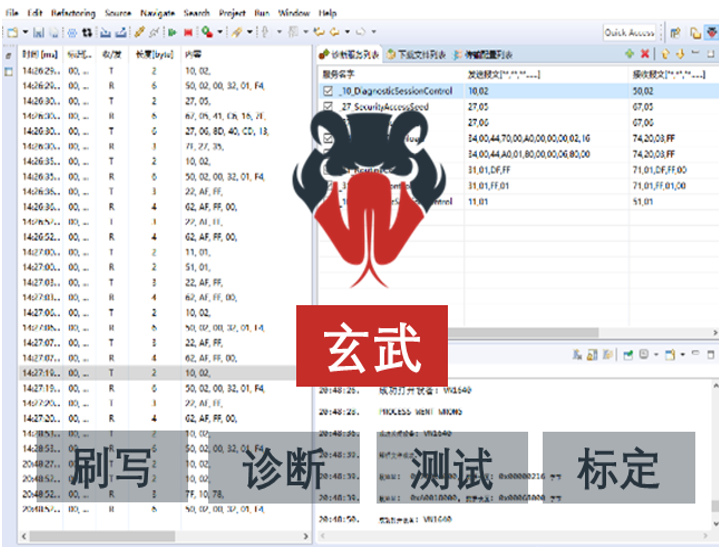
Task: Open the run configuration dropdown arrow
Action: (220, 32)
